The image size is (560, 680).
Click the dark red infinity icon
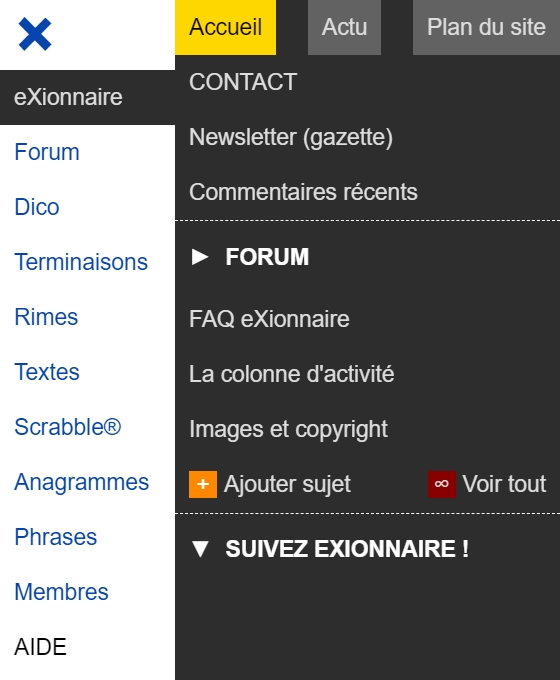click(x=442, y=484)
